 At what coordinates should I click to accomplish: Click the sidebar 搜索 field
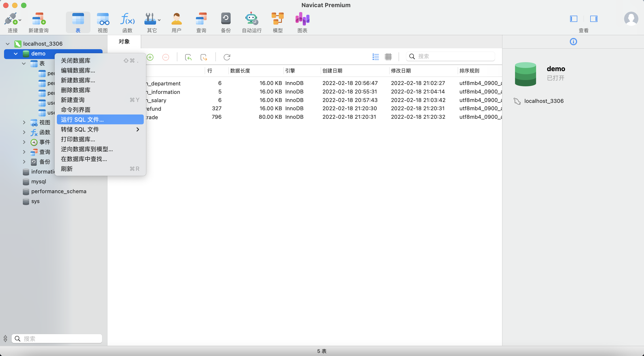(x=57, y=339)
